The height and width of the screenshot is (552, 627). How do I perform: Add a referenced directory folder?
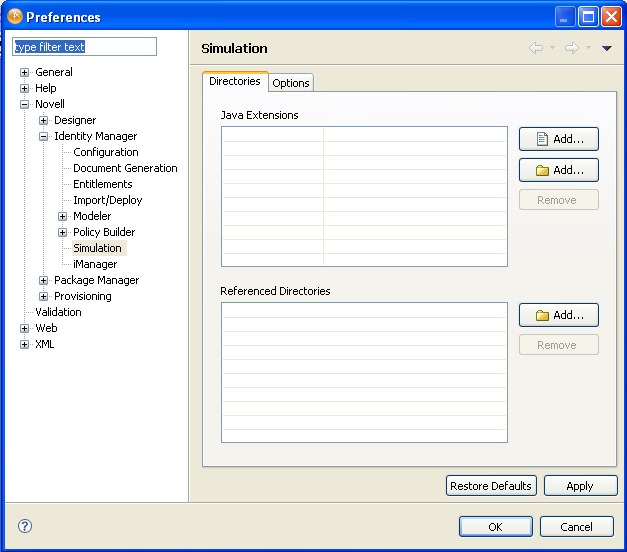(559, 315)
